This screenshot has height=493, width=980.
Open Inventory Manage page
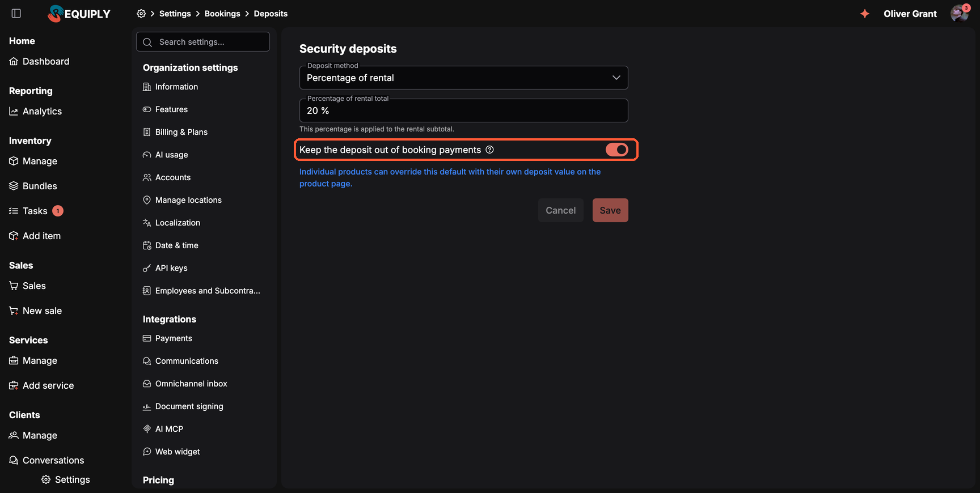(x=33, y=161)
